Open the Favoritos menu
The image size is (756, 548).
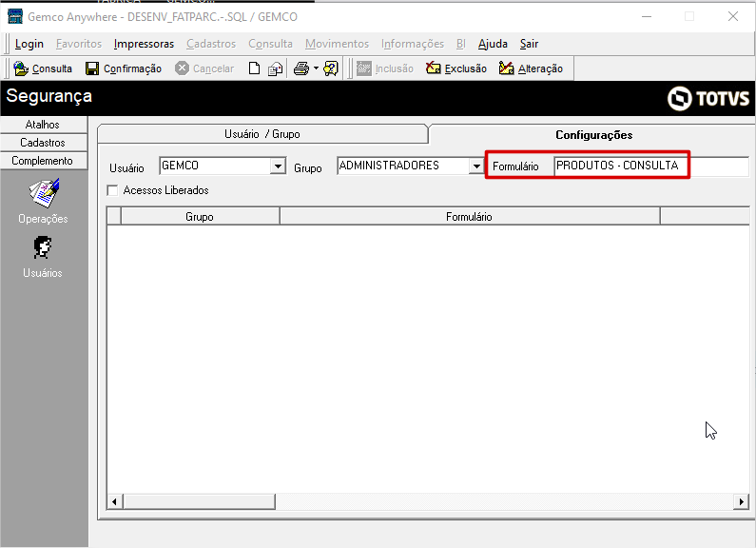(79, 44)
